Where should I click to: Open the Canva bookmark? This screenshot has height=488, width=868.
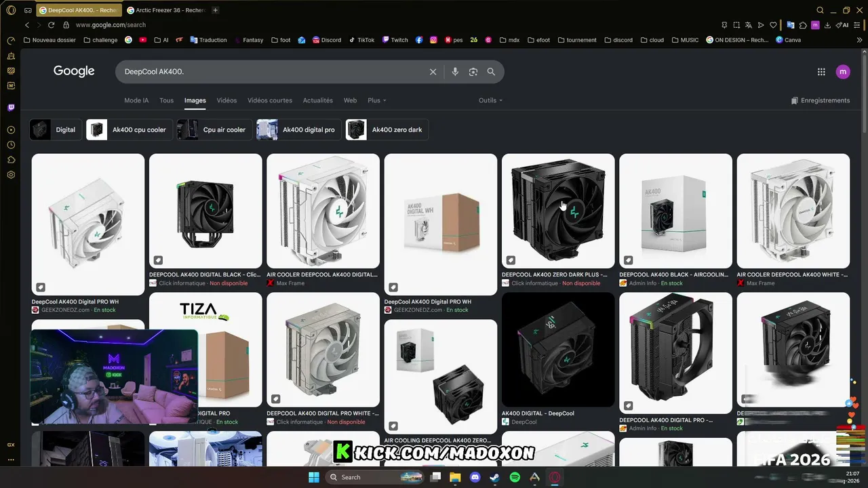(x=788, y=40)
